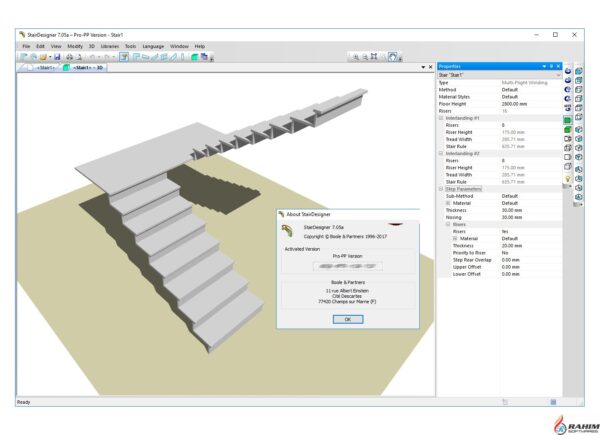Screen dimensions: 600x435
Task: Open the dropdown arrow beside Open icon
Action: tap(50, 57)
